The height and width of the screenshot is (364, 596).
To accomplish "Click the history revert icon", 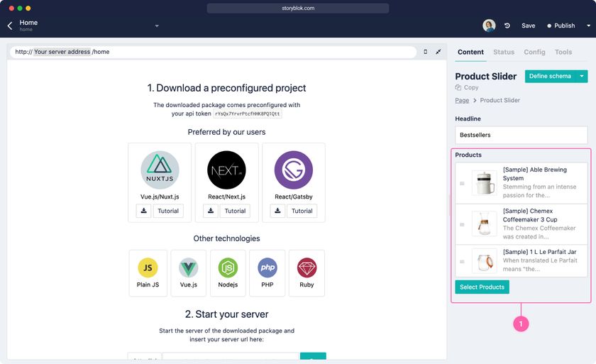I will (x=507, y=26).
